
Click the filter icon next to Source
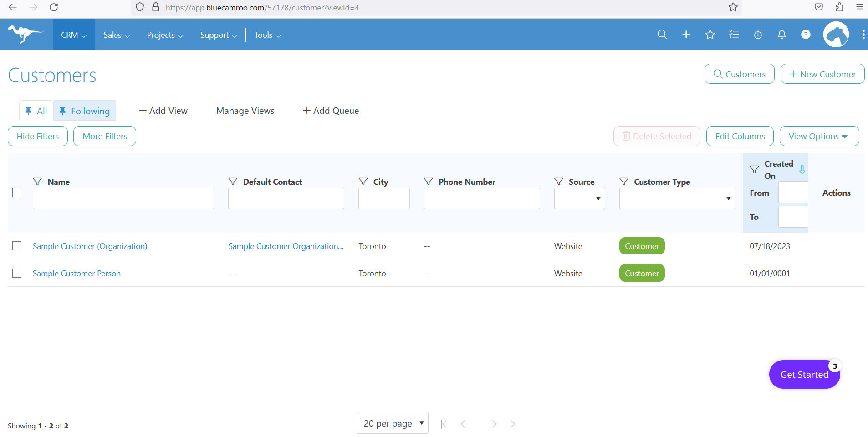(559, 182)
